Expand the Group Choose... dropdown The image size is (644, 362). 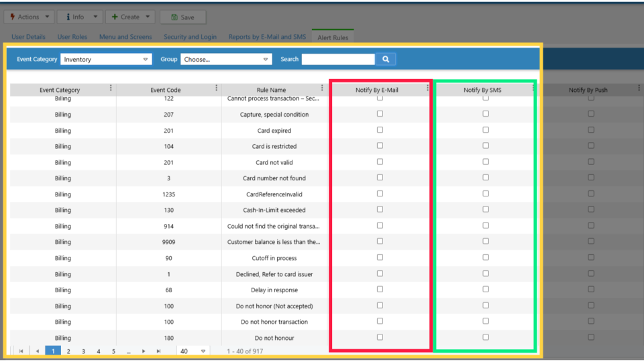226,60
